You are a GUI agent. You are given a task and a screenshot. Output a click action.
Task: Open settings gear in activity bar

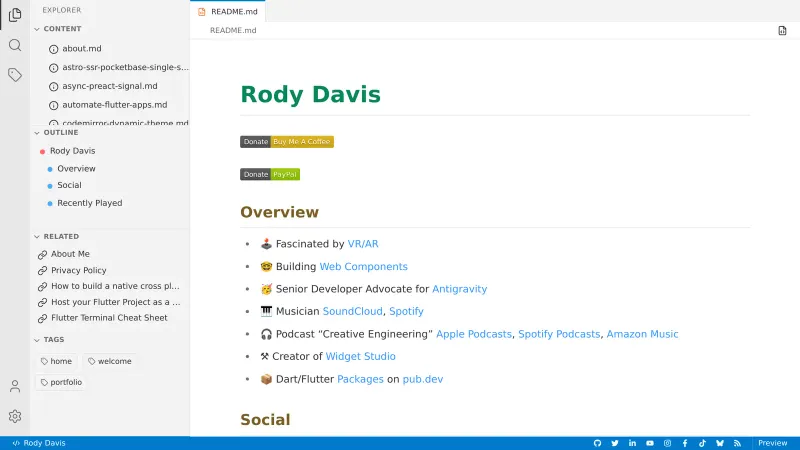(x=15, y=416)
